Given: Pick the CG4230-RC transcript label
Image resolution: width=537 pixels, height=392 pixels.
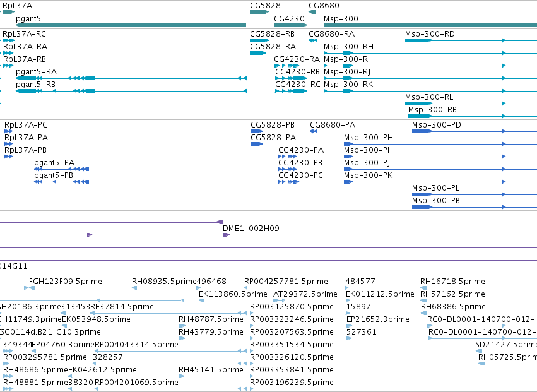Looking at the screenshot, I should 298,85.
